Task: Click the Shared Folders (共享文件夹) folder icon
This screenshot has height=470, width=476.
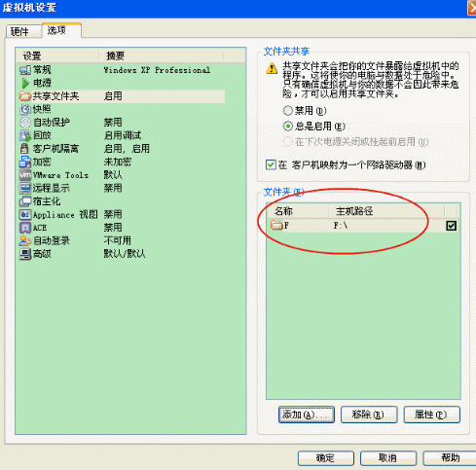Action: tap(25, 96)
